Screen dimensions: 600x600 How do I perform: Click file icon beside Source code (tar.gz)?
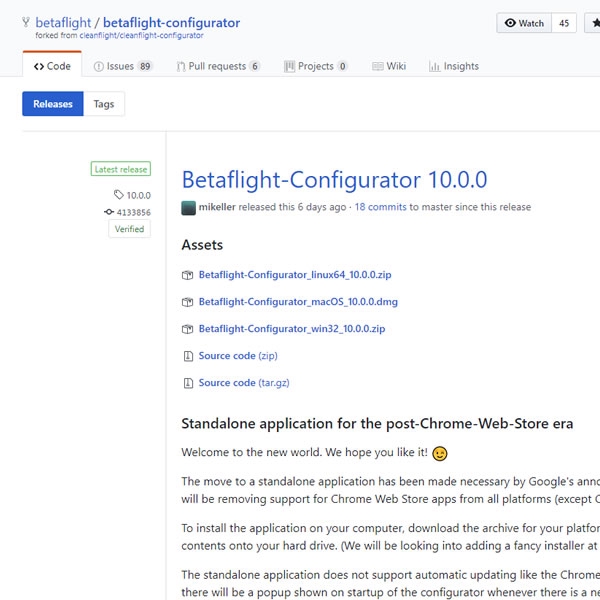tap(188, 383)
